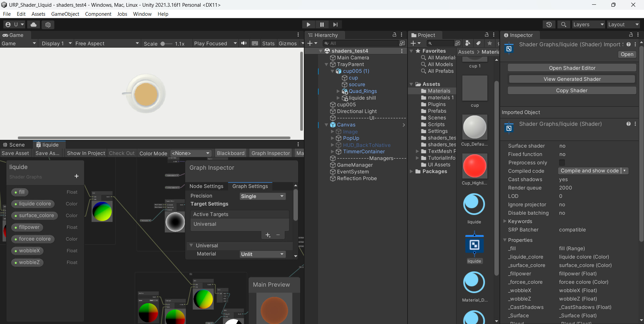Expand the Keywords section in the Inspector
Viewport: 644px width, 324px height.
click(505, 221)
